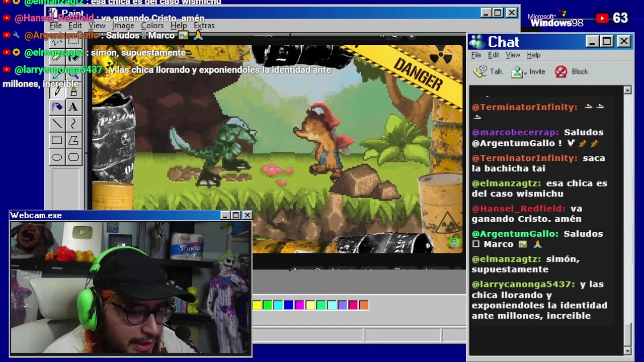
Task: Minimize the Webcam.exe window
Action: pos(225,215)
